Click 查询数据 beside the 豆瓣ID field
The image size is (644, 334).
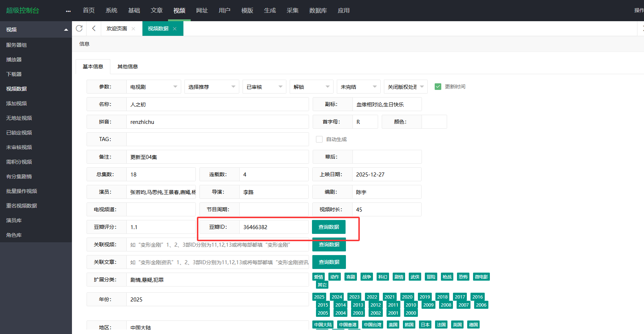coord(329,227)
